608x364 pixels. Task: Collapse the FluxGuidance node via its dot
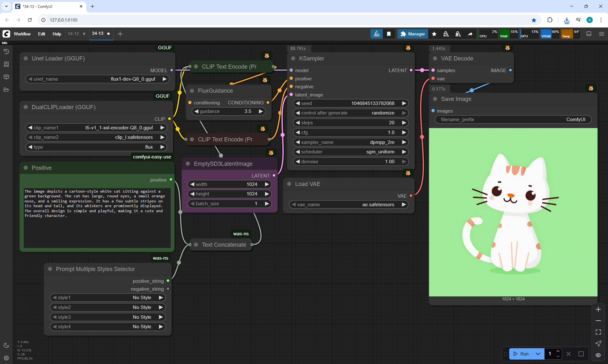click(192, 91)
